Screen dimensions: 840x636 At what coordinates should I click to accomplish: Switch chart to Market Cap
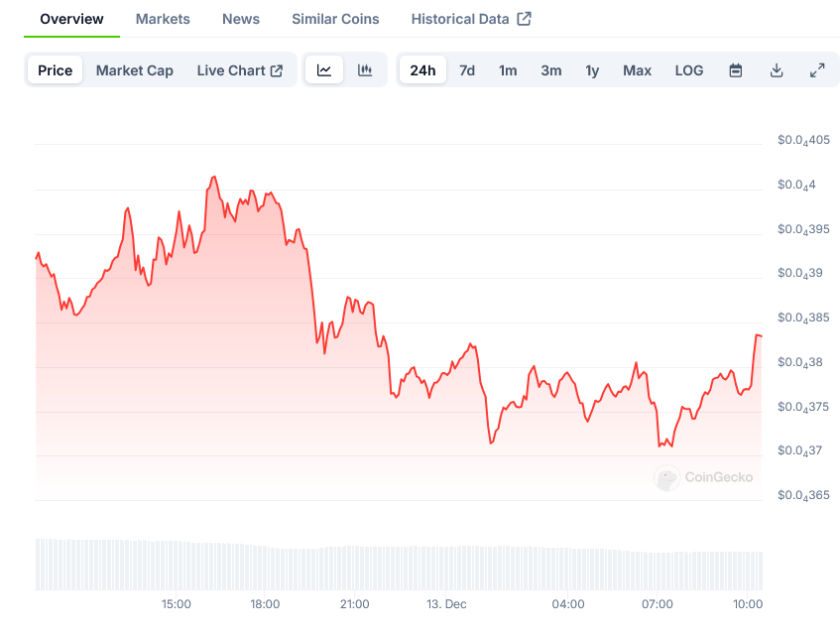click(135, 70)
